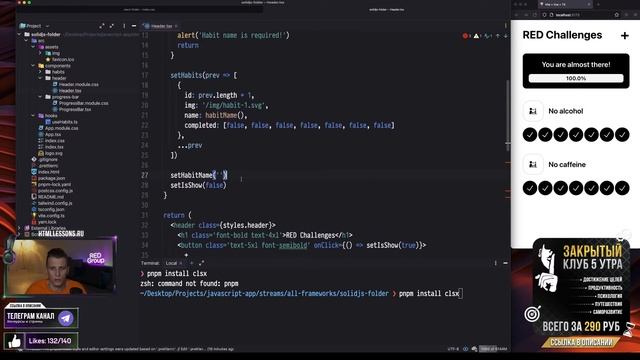Open README.md file

(47, 197)
